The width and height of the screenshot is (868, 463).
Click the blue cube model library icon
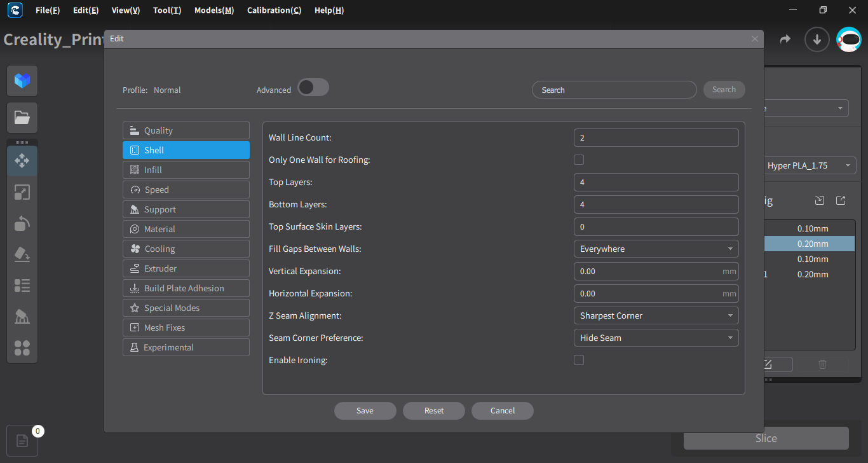click(22, 81)
